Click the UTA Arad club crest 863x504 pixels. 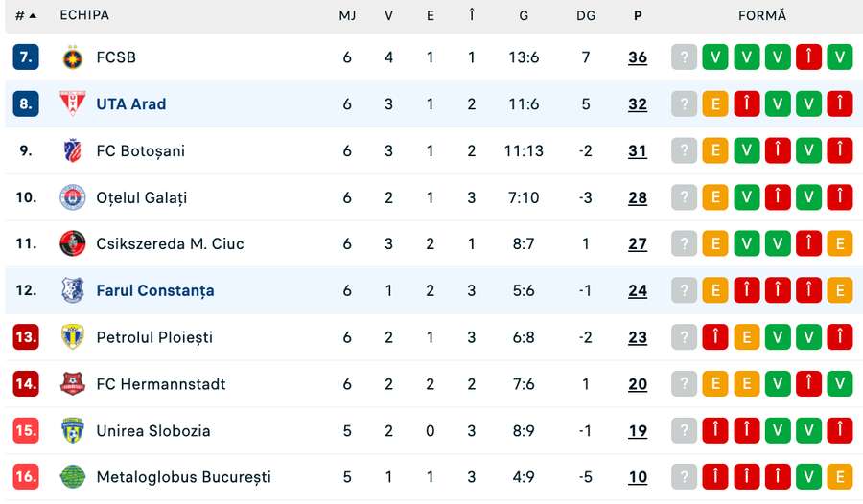pos(72,103)
